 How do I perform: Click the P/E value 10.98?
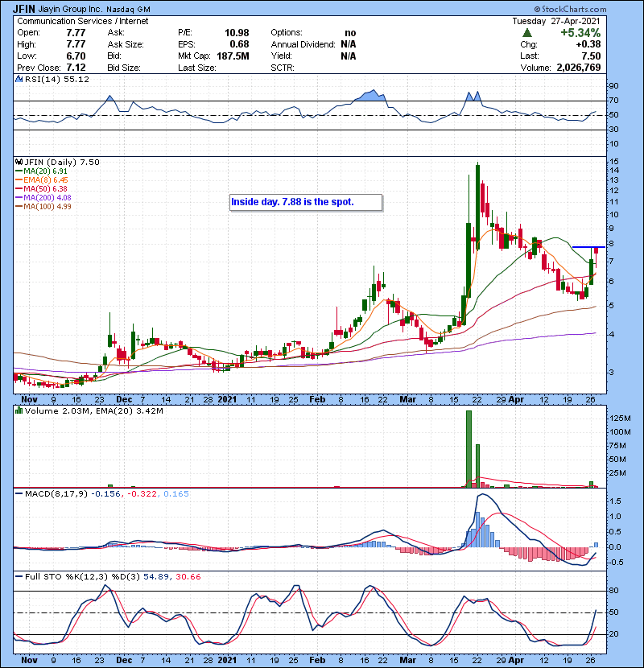(237, 33)
